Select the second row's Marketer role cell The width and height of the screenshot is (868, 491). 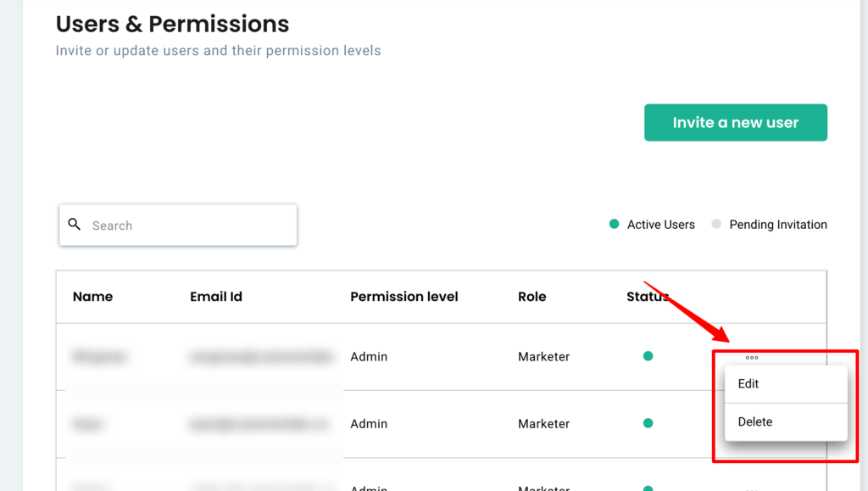pyautogui.click(x=543, y=423)
